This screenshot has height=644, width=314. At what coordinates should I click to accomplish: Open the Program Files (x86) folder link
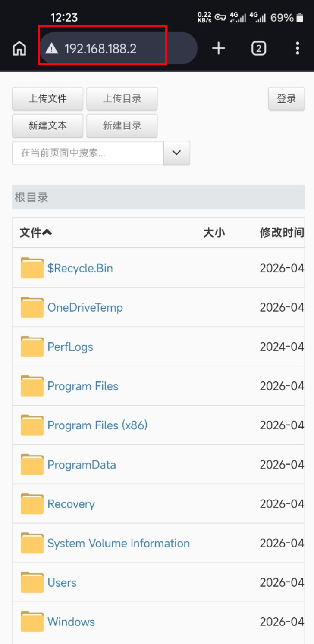point(97,425)
